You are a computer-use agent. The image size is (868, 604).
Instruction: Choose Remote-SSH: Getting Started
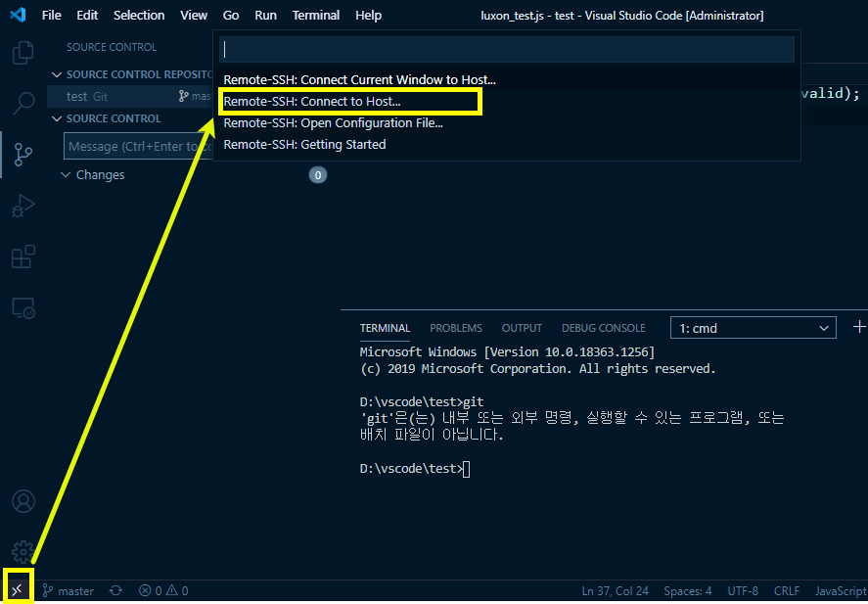click(x=507, y=145)
